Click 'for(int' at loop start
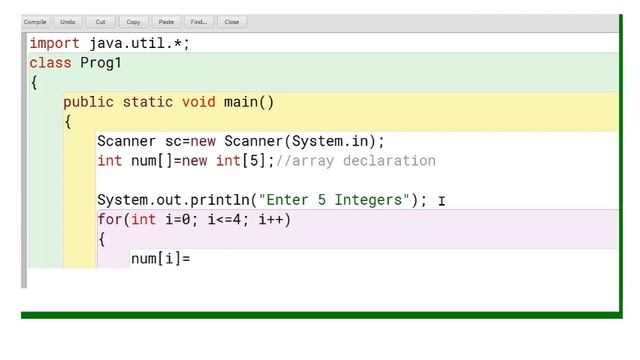This screenshot has height=360, width=640. click(x=127, y=220)
